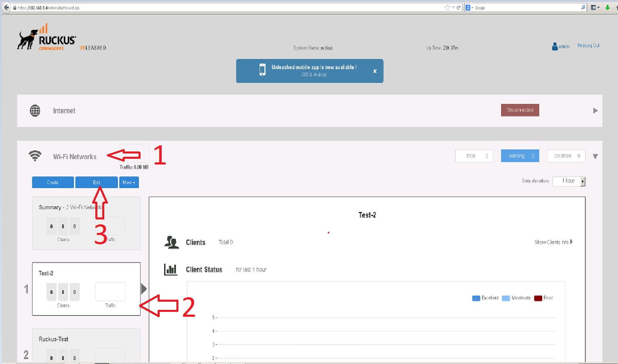Click the Up Time: 23h 37m text
This screenshot has width=618, height=364.
442,48
